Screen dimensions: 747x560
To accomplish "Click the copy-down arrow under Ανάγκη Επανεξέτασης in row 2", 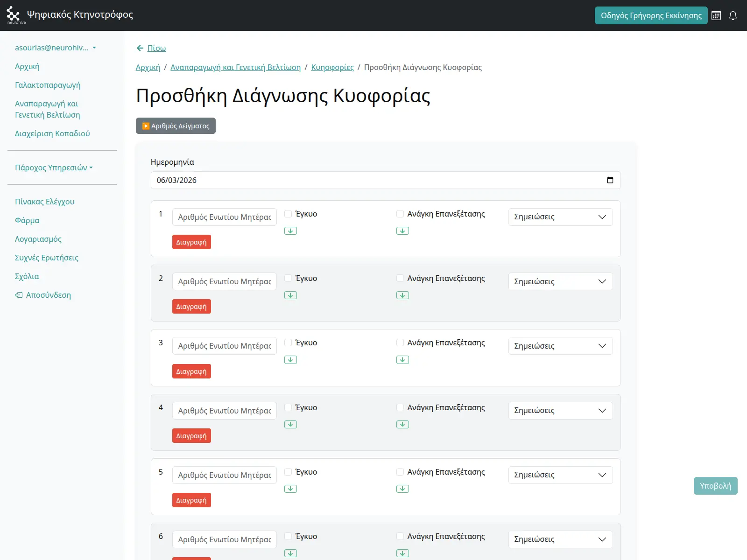I will (x=402, y=295).
